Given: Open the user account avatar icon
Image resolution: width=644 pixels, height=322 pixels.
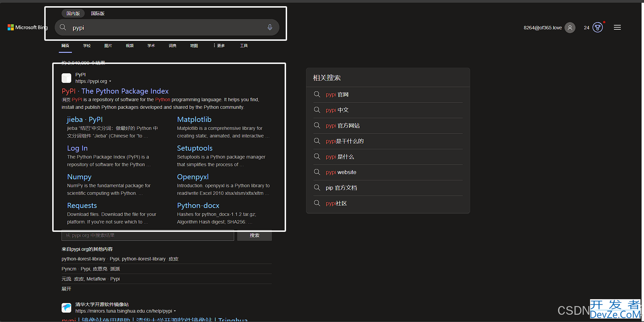Looking at the screenshot, I should click(570, 28).
